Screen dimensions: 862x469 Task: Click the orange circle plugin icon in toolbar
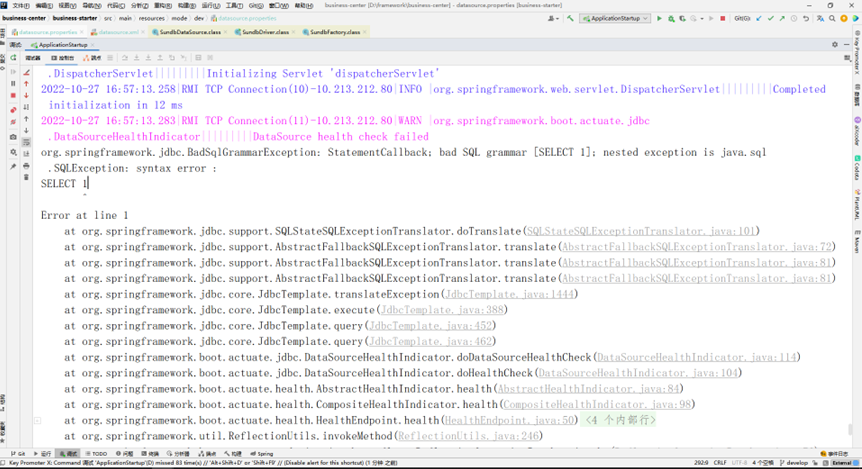pos(844,18)
